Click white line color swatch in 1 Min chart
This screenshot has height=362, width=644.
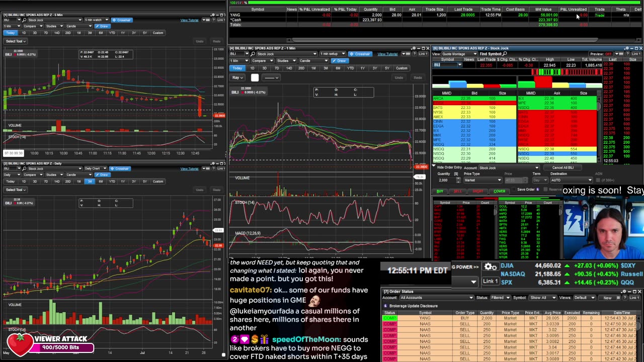tap(255, 77)
